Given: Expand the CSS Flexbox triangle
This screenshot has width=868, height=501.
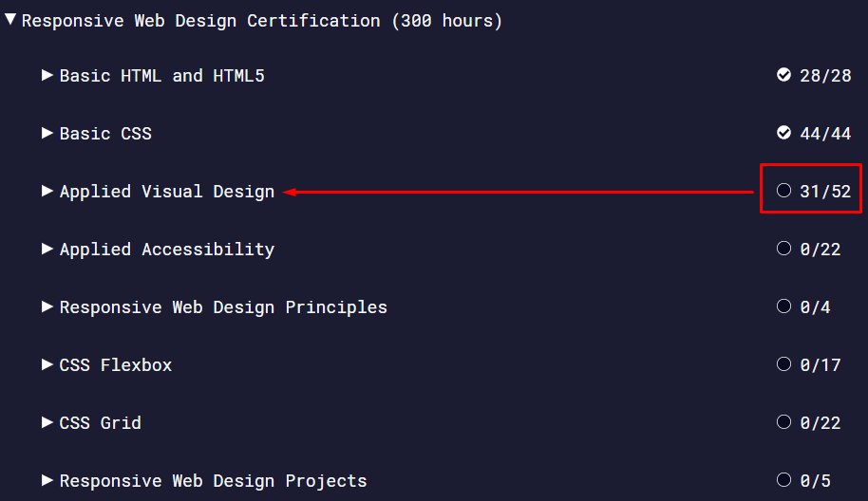Looking at the screenshot, I should pyautogui.click(x=47, y=364).
